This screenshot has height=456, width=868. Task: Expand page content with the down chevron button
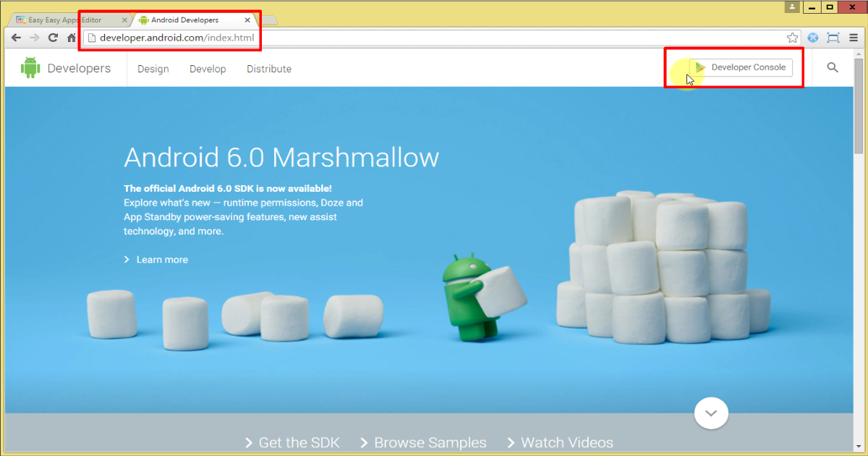pyautogui.click(x=711, y=413)
